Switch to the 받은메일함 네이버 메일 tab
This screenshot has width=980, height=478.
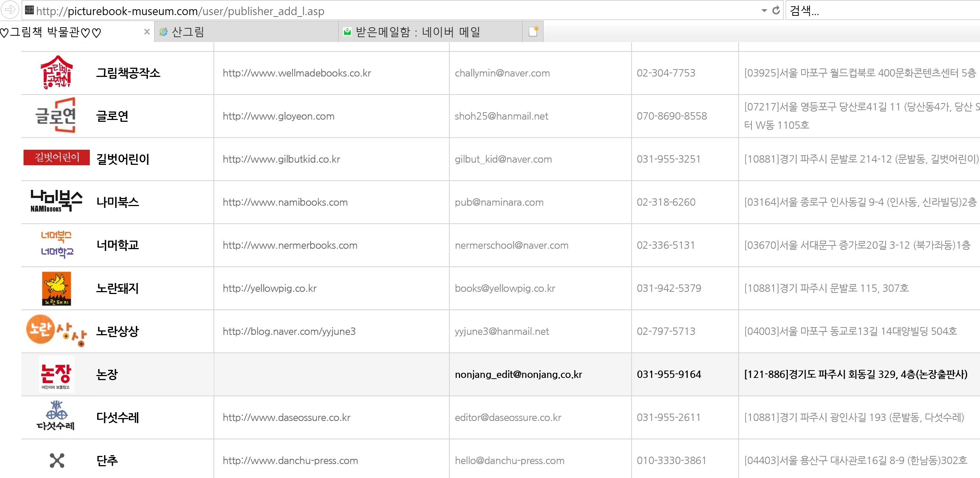pyautogui.click(x=430, y=32)
